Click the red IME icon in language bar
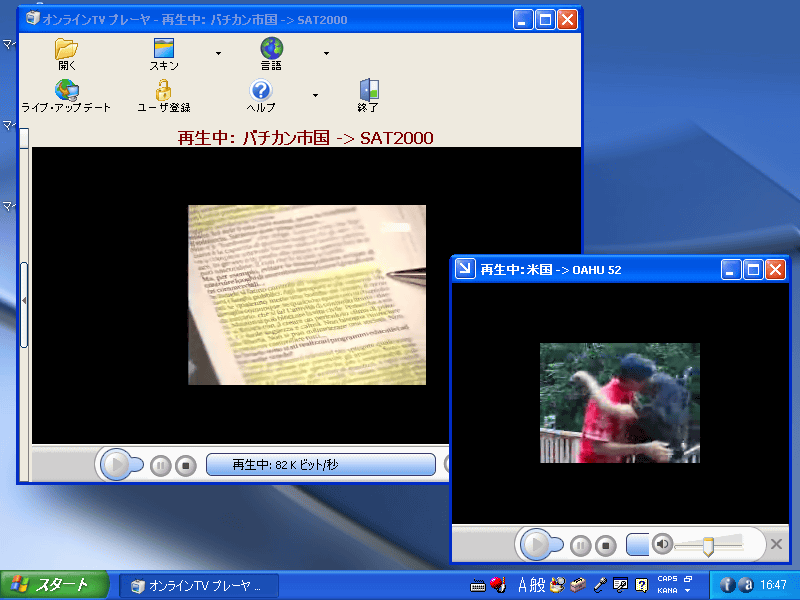 tap(497, 584)
